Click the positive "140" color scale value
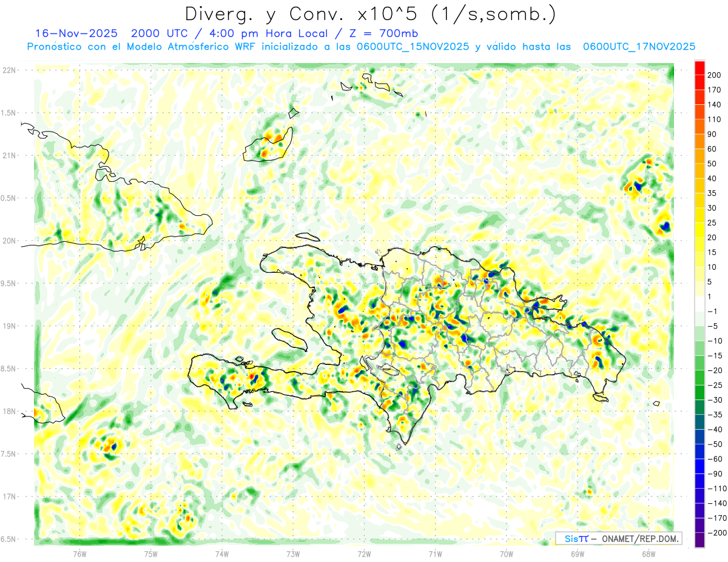The image size is (728, 562). [714, 105]
